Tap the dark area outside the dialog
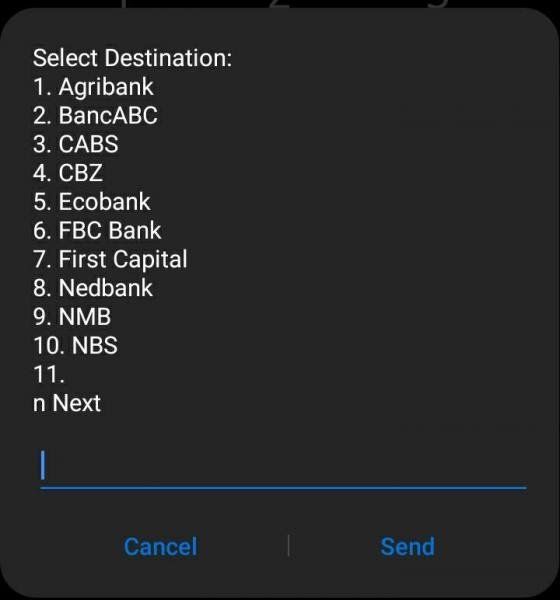Viewport: 560px width, 600px height. 279,4
